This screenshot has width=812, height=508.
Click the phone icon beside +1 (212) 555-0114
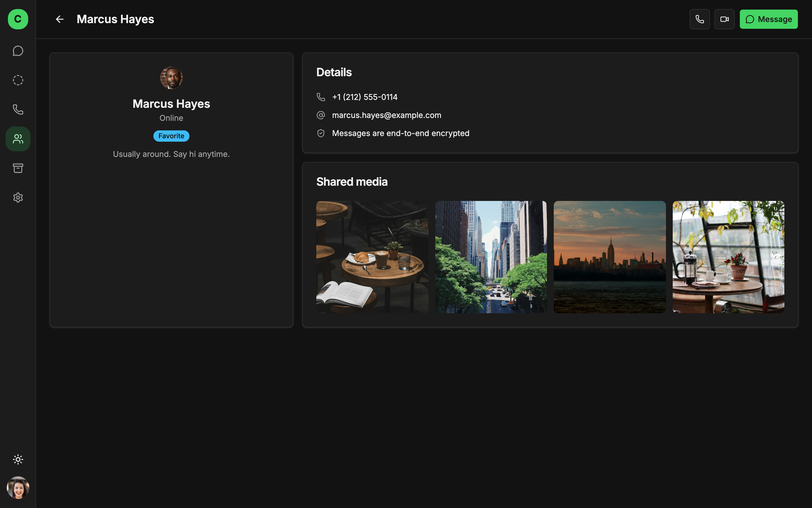point(321,97)
